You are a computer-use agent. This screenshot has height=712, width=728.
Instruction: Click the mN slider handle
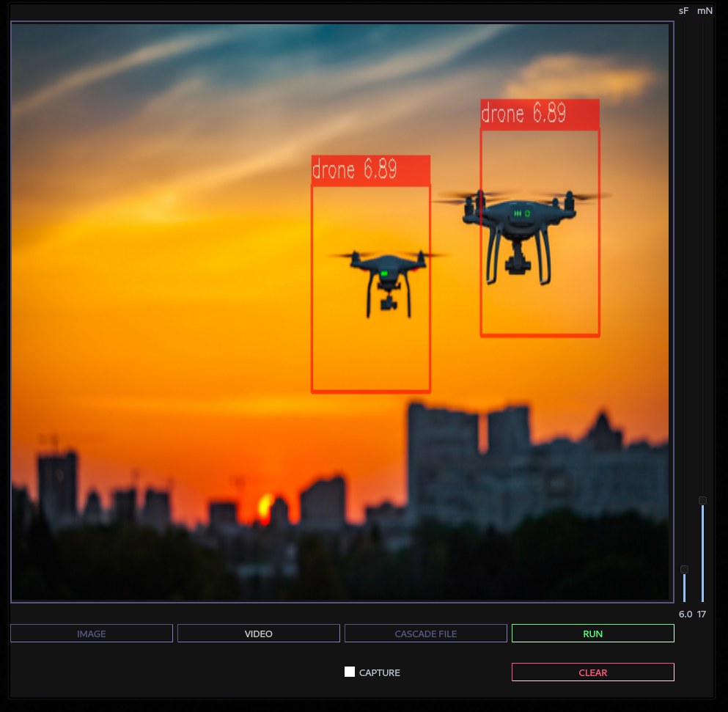[x=702, y=501]
